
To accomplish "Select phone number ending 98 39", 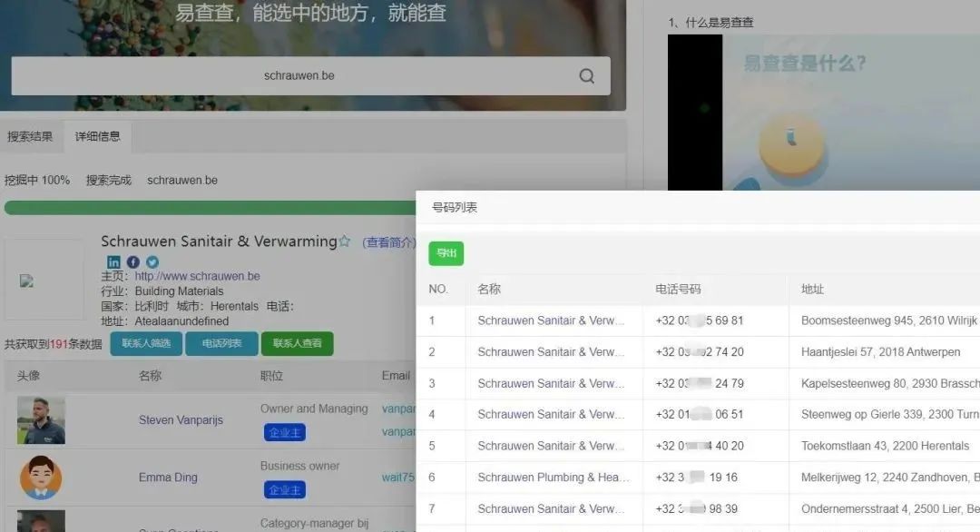I will [x=696, y=509].
